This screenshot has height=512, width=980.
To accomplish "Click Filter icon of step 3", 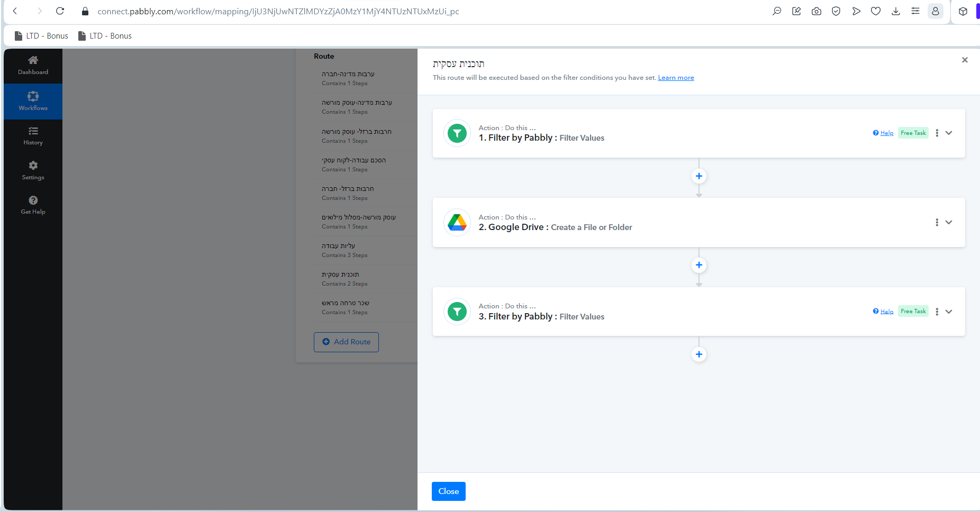I will pyautogui.click(x=457, y=312).
